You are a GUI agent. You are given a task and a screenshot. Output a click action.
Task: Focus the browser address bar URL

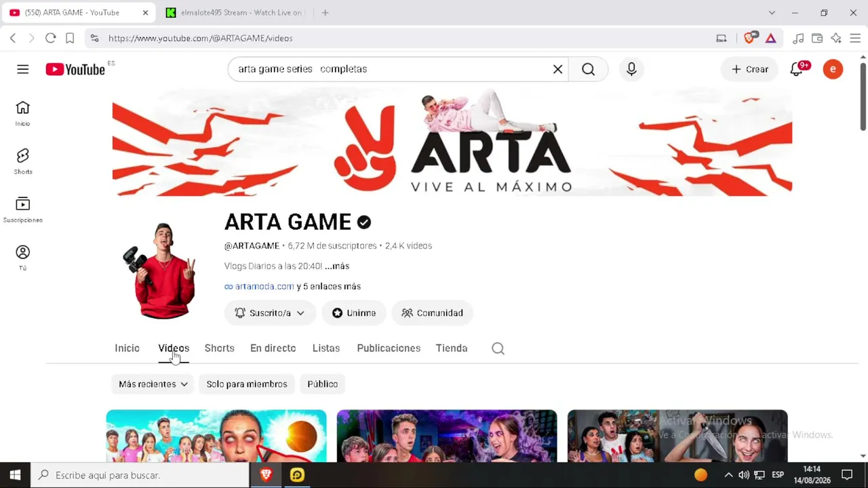201,38
